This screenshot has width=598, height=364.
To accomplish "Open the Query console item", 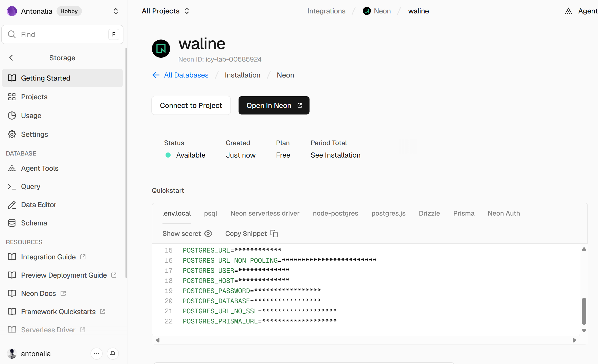I will coord(62,186).
